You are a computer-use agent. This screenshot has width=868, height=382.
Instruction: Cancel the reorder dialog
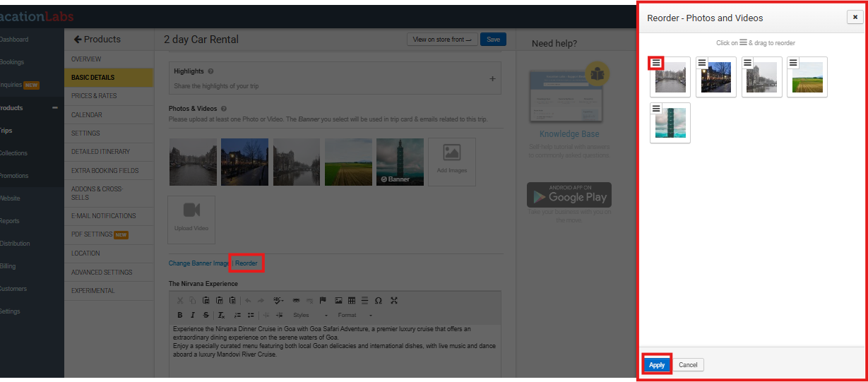(x=688, y=365)
